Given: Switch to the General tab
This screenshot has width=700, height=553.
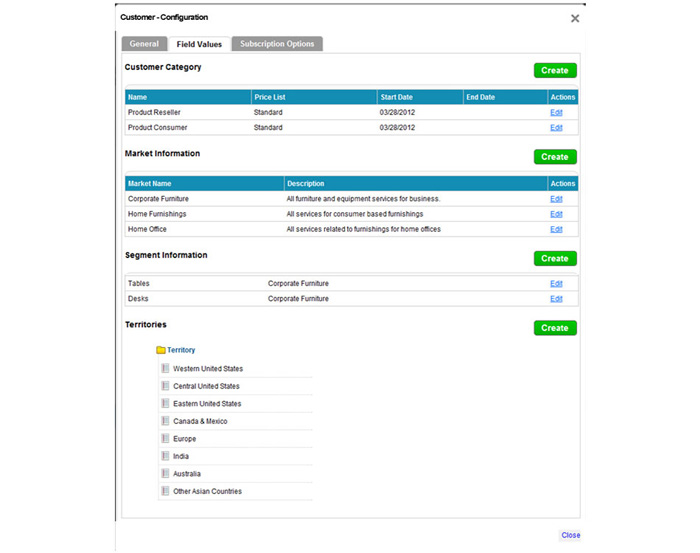Looking at the screenshot, I should tap(144, 44).
